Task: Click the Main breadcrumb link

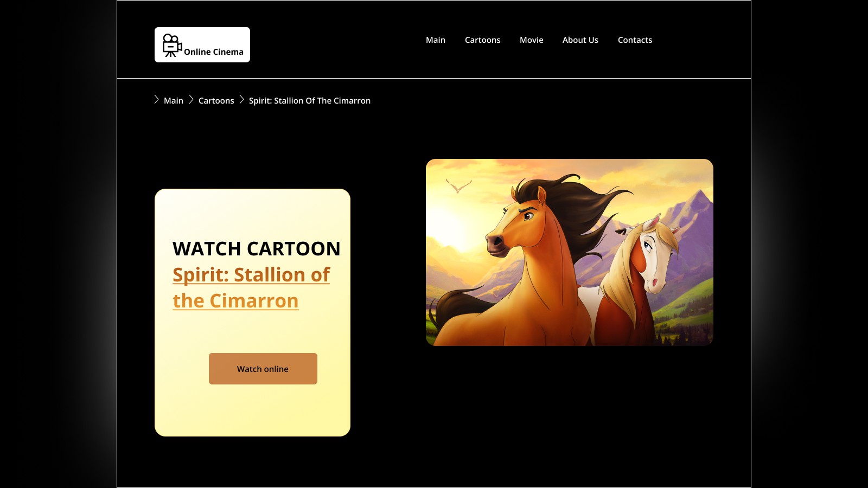Action: pos(174,101)
